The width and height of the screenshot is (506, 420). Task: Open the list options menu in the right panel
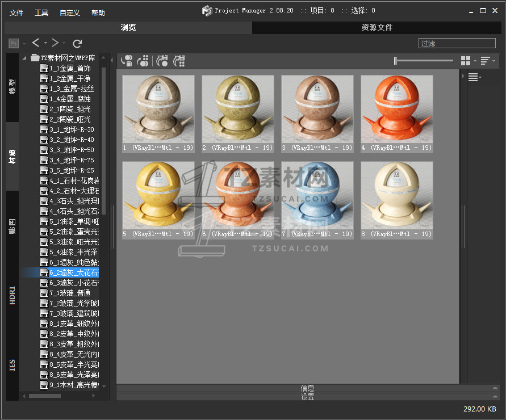click(474, 78)
